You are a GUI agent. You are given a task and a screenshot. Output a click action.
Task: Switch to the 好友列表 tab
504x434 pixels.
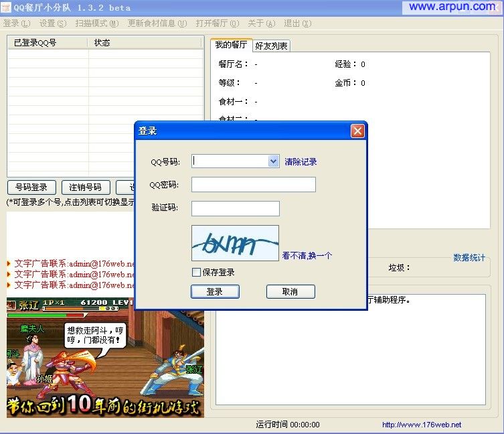[271, 46]
